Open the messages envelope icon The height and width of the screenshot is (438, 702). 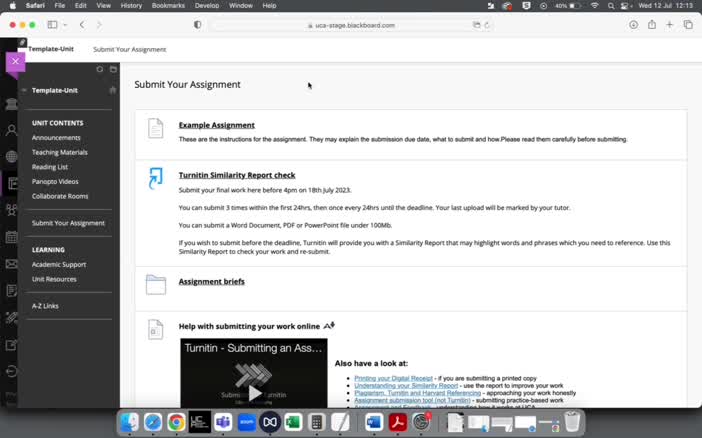11,264
